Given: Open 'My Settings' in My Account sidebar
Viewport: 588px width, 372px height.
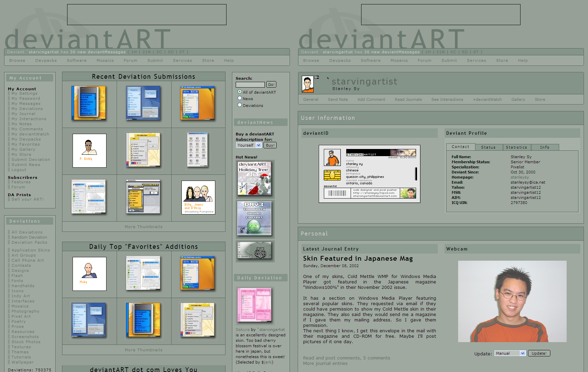Looking at the screenshot, I should 24,93.
